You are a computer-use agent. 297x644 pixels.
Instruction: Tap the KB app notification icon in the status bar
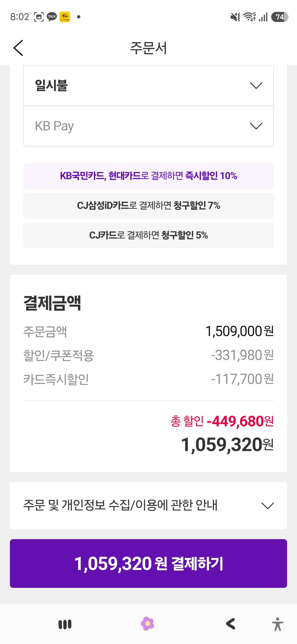65,17
